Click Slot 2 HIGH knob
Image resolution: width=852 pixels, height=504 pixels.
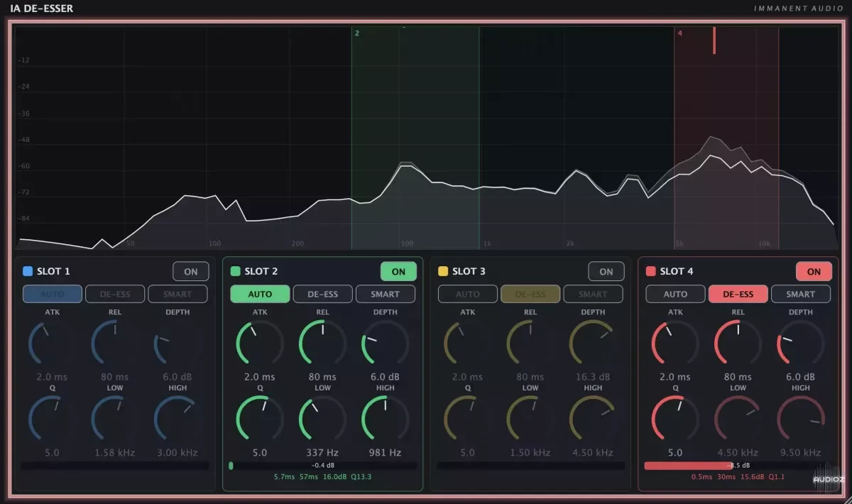tap(386, 420)
